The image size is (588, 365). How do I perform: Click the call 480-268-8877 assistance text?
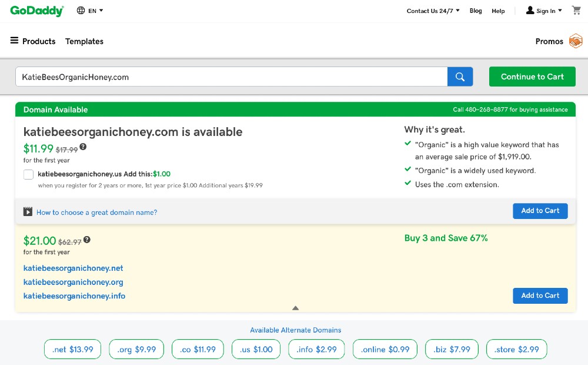[x=510, y=109]
